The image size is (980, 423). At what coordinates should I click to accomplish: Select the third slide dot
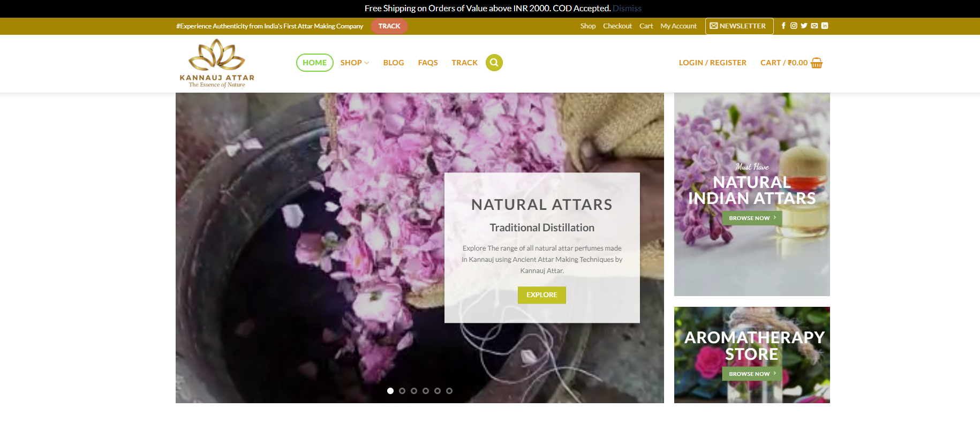coord(414,391)
